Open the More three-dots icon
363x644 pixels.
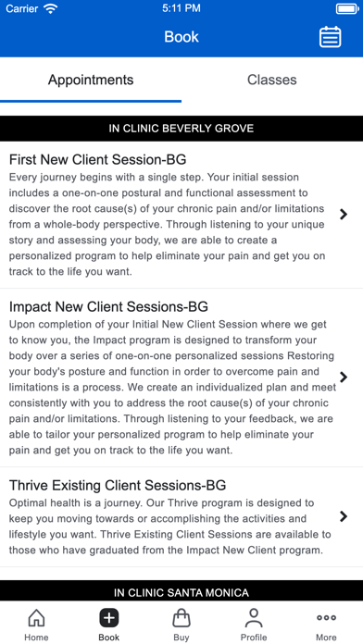326,617
